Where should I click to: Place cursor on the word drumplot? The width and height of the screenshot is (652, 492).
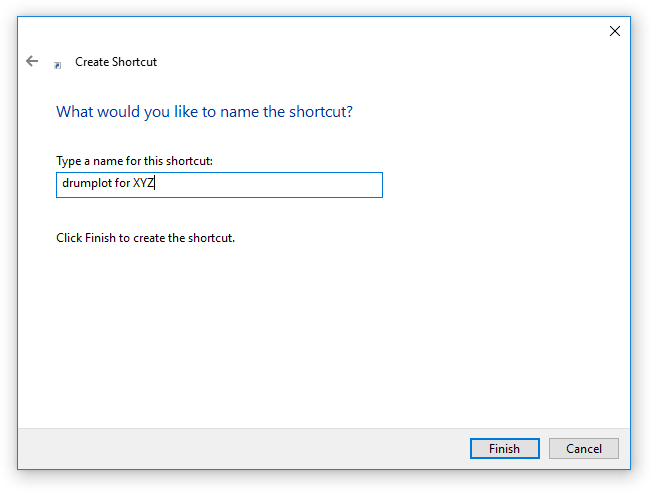tap(87, 183)
